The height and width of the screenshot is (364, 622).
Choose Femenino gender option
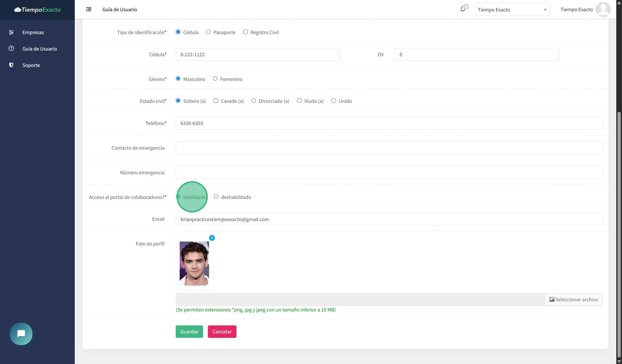[x=215, y=79]
